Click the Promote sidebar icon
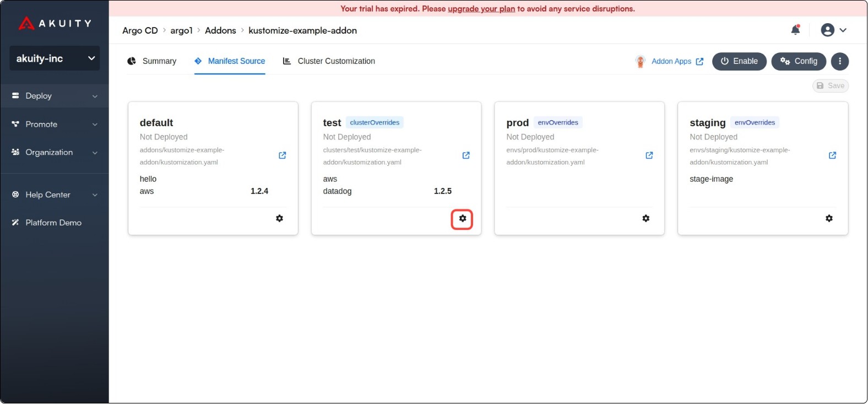The height and width of the screenshot is (404, 868). [x=15, y=125]
